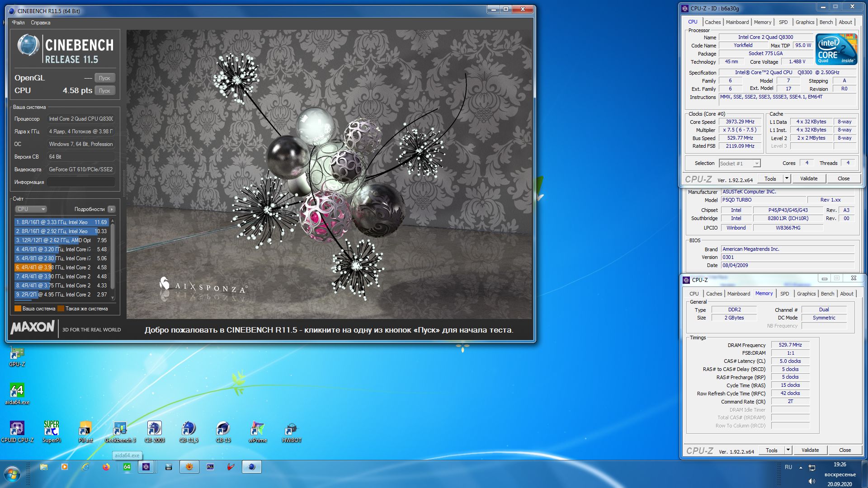The height and width of the screenshot is (488, 868).
Task: Open Tools dropdown arrow in bottom CPU-Z
Action: (788, 450)
